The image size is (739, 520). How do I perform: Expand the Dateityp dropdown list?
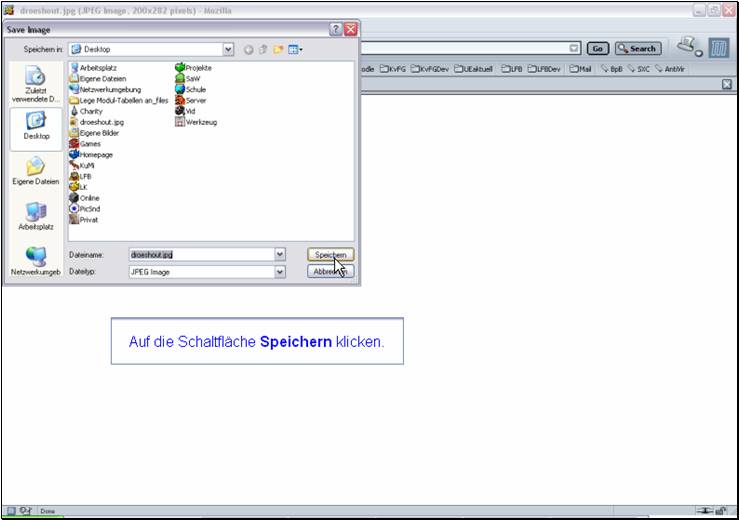click(x=280, y=271)
